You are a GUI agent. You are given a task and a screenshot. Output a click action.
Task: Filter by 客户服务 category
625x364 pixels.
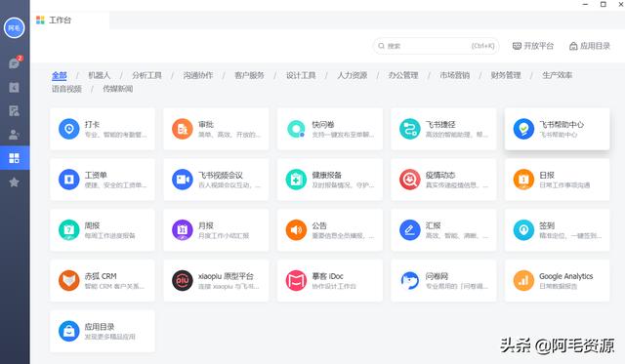click(250, 75)
